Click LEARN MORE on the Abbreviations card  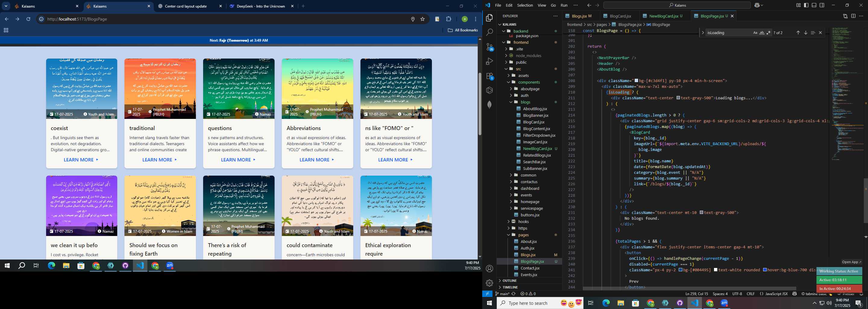[x=317, y=160]
